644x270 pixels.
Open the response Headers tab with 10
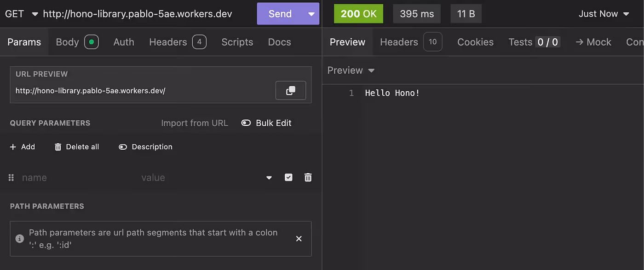coord(411,42)
